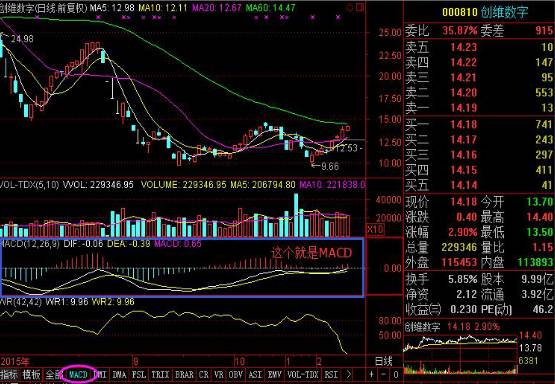Click the plus button next to indicator tabs
Screen dimensions: 555x384
coord(371,374)
